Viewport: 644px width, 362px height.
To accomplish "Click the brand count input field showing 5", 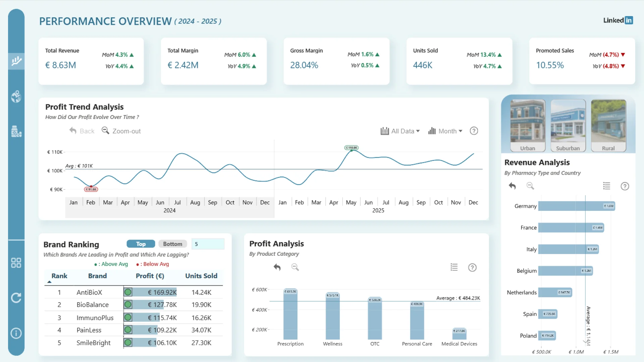I will point(208,244).
